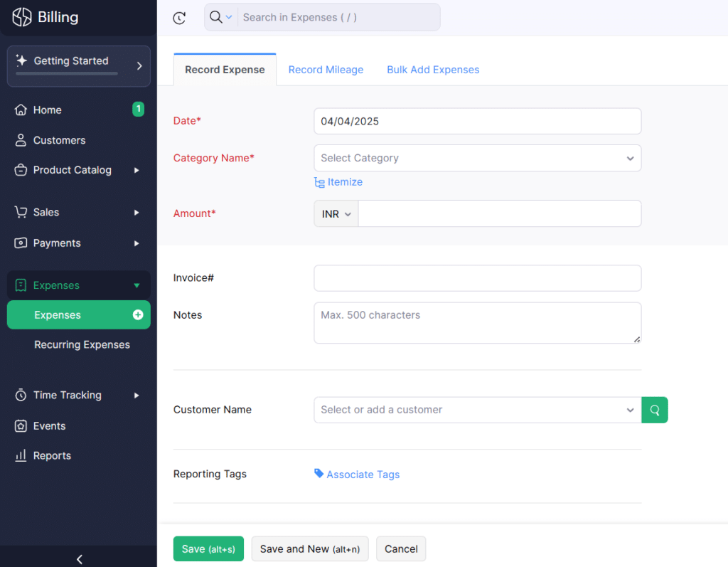The image size is (728, 567).
Task: Click the Billing logo icon
Action: [22, 17]
